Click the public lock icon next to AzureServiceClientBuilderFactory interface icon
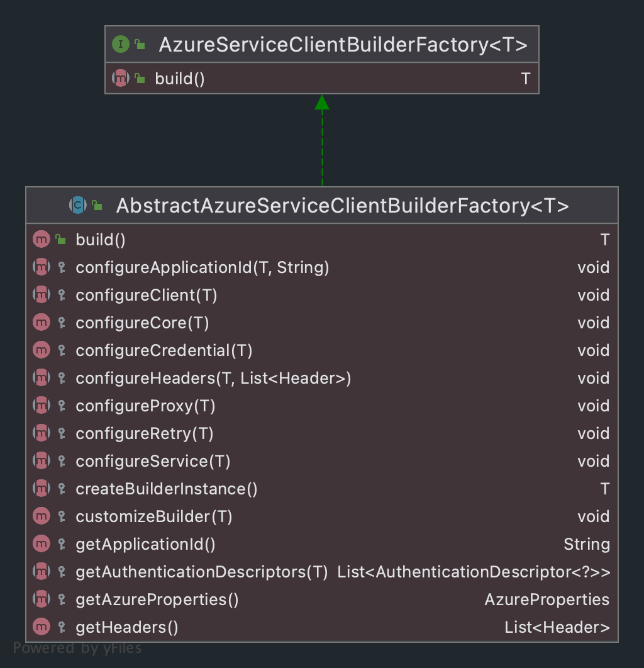Image resolution: width=644 pixels, height=668 pixels. [x=140, y=44]
